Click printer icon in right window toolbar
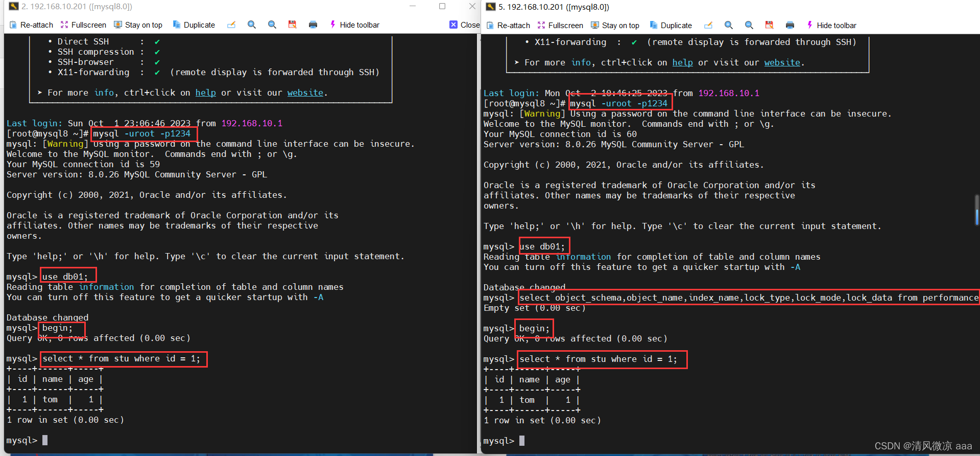Screen dimensions: 980x456 (x=790, y=25)
